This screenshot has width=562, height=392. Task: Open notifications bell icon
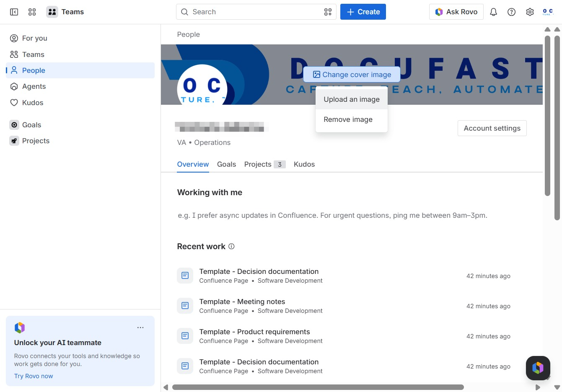point(493,12)
